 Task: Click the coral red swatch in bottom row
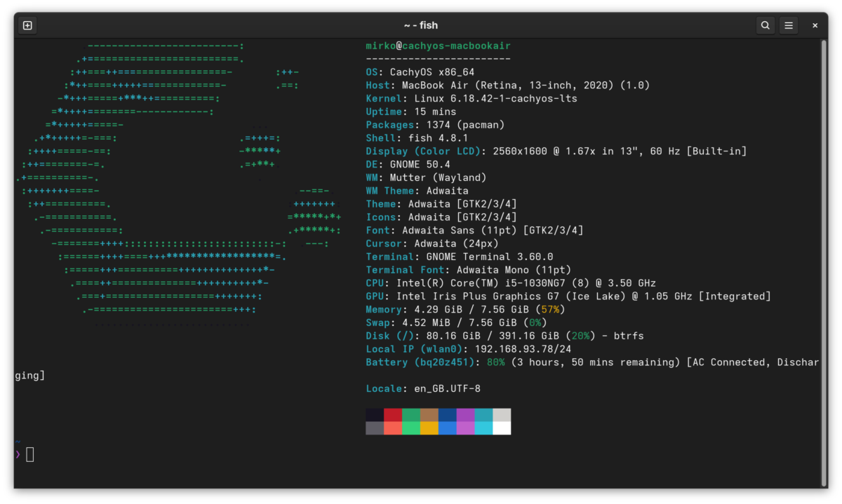pyautogui.click(x=393, y=428)
